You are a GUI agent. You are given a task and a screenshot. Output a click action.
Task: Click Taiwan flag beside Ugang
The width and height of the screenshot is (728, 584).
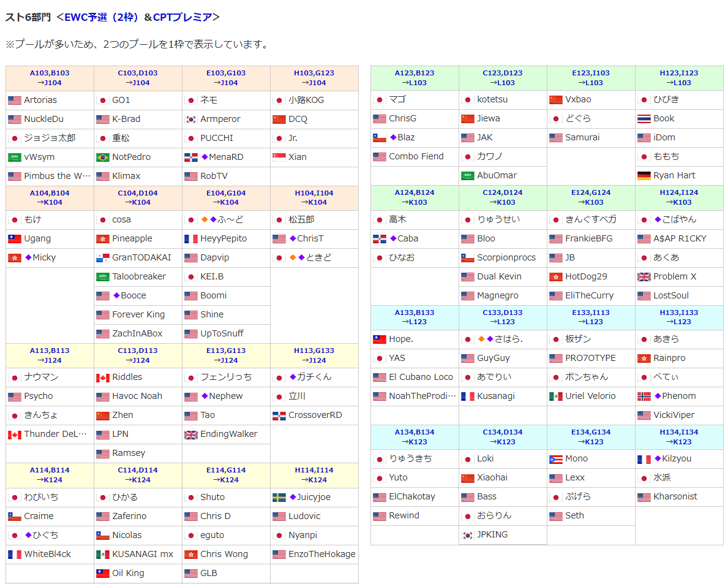click(15, 239)
